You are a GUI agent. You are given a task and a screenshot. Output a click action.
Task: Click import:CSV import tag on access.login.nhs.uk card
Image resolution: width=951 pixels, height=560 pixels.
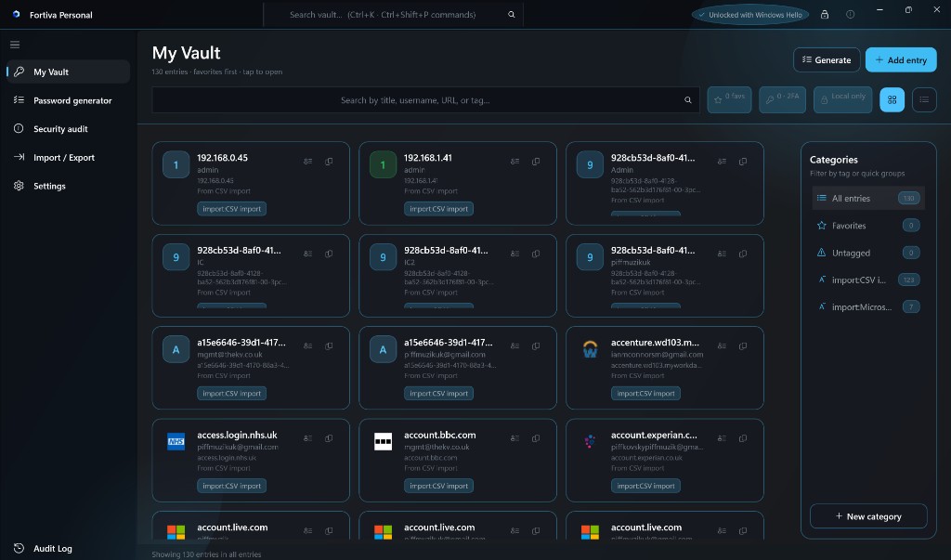pyautogui.click(x=231, y=486)
